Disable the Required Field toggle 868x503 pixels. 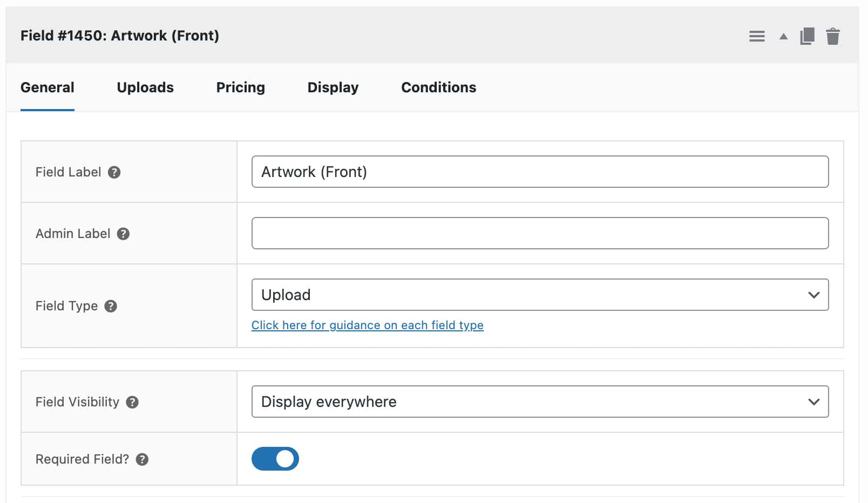(x=275, y=458)
